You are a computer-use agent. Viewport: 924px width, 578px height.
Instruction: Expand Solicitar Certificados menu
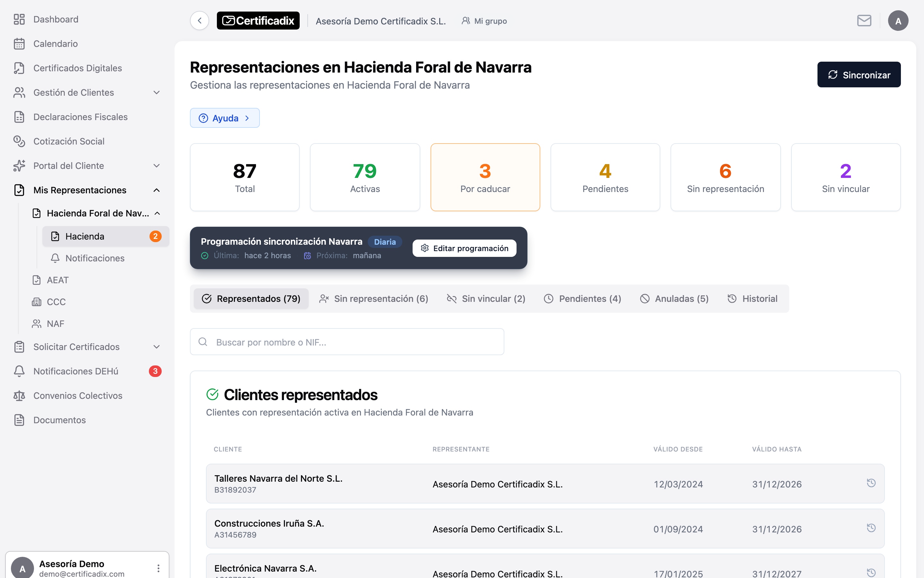87,347
